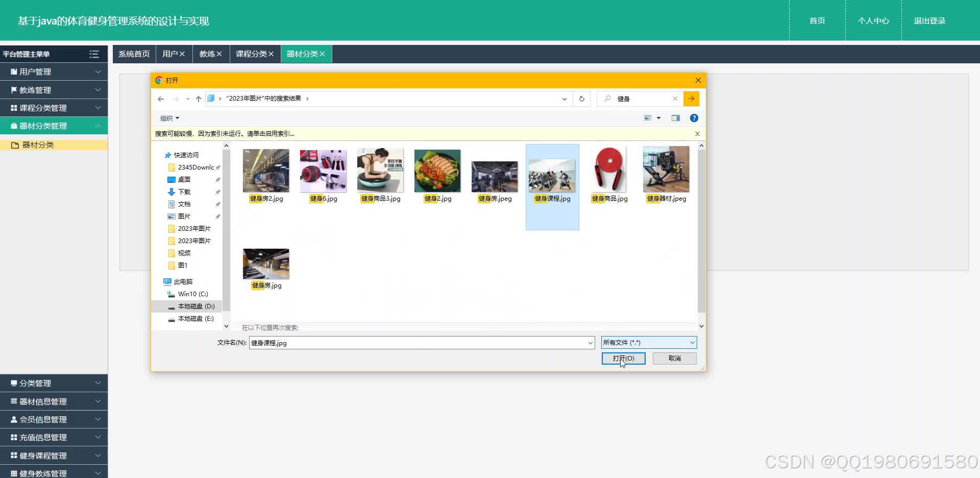980x478 pixels.
Task: Click 首页 in the top header
Action: (x=817, y=21)
